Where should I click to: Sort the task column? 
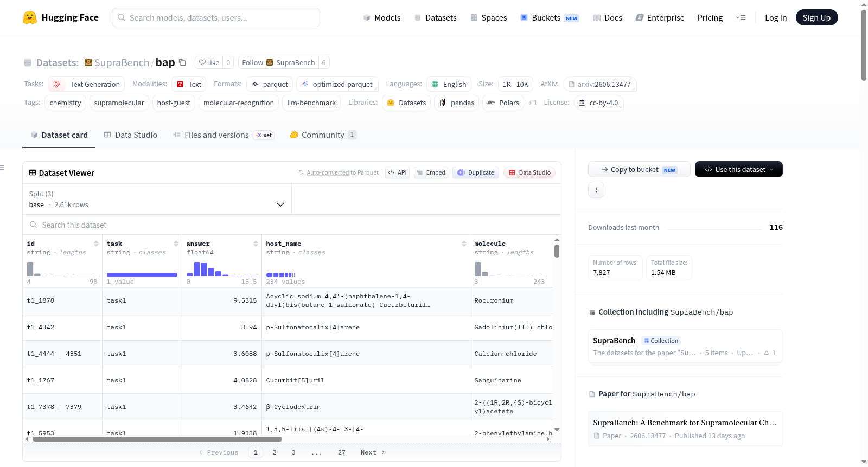point(176,244)
